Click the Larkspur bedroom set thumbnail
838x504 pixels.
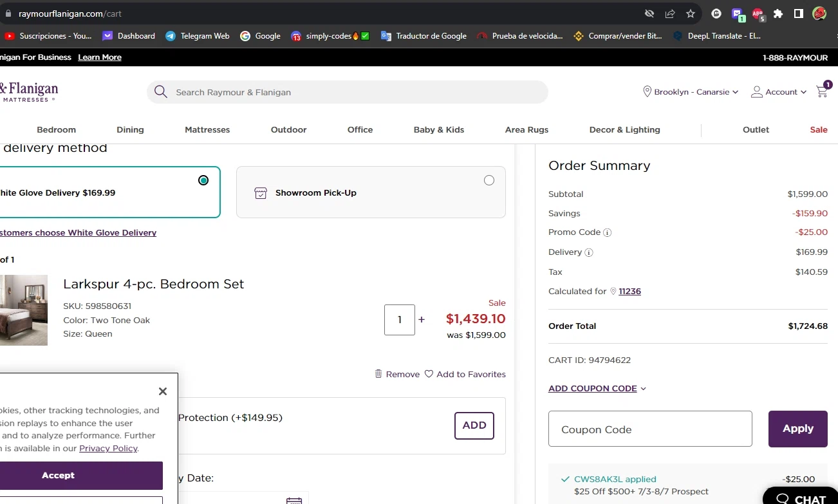24,310
